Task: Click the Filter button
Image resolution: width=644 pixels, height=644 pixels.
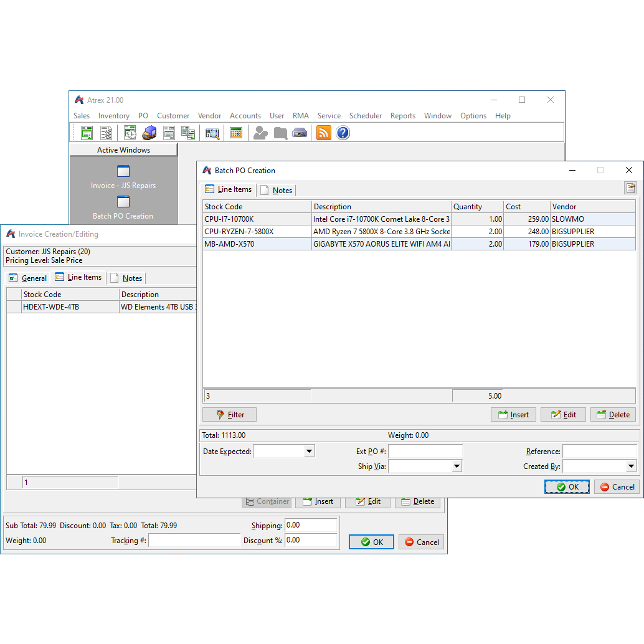Action: [x=230, y=414]
